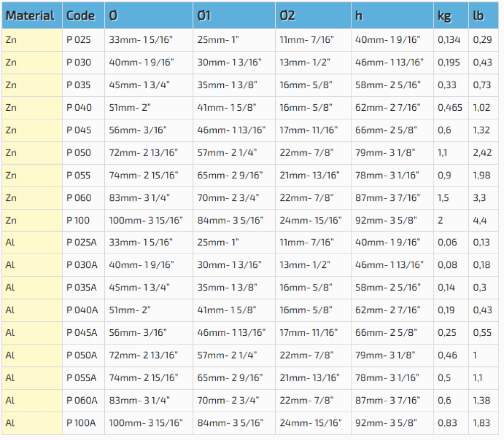Click the h column header

click(x=359, y=16)
